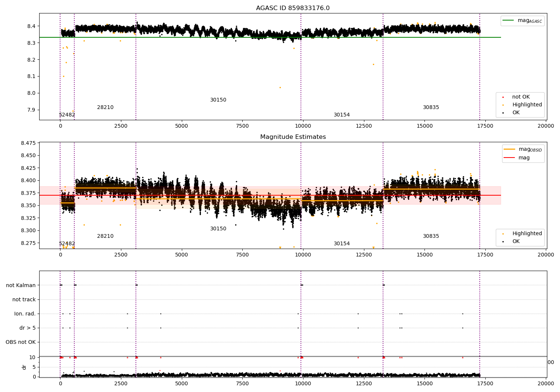
Task: Click OBSID label 30150 in the AGASC ID plot
Action: pos(218,100)
